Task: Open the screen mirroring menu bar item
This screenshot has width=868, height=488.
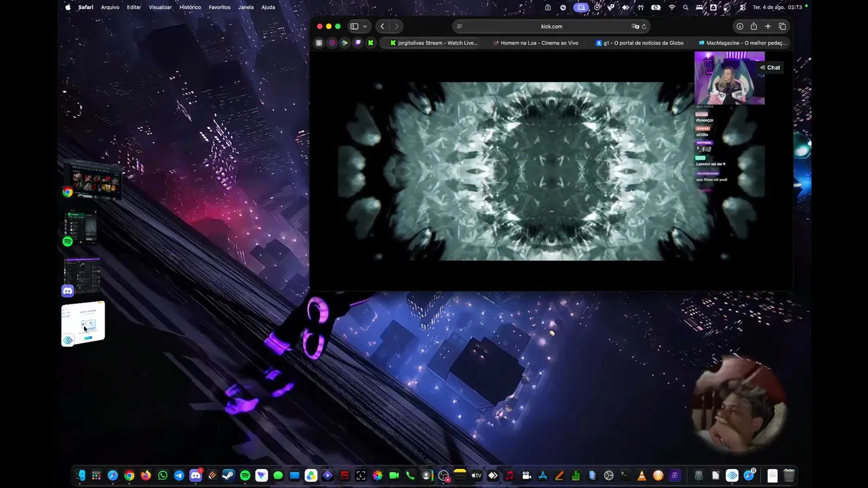Action: coord(581,7)
